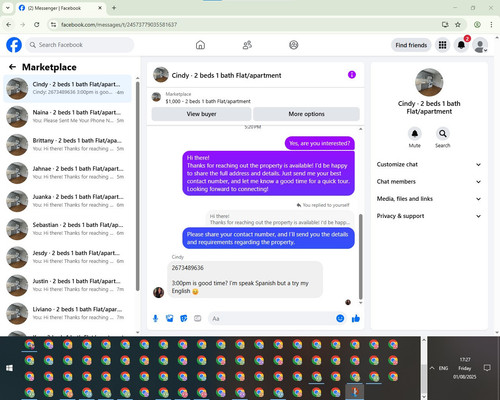This screenshot has width=500, height=400.
Task: View site information icon in address bar
Action: click(53, 25)
